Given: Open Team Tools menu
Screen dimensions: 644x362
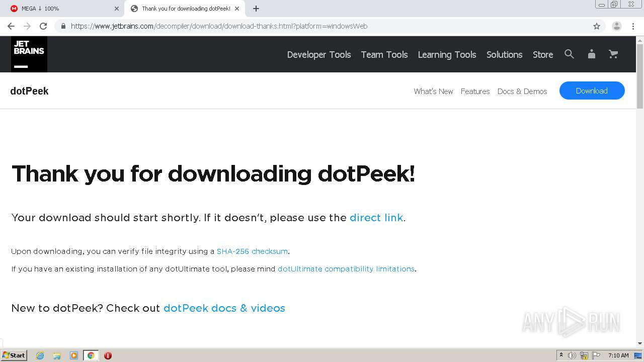Looking at the screenshot, I should point(384,54).
